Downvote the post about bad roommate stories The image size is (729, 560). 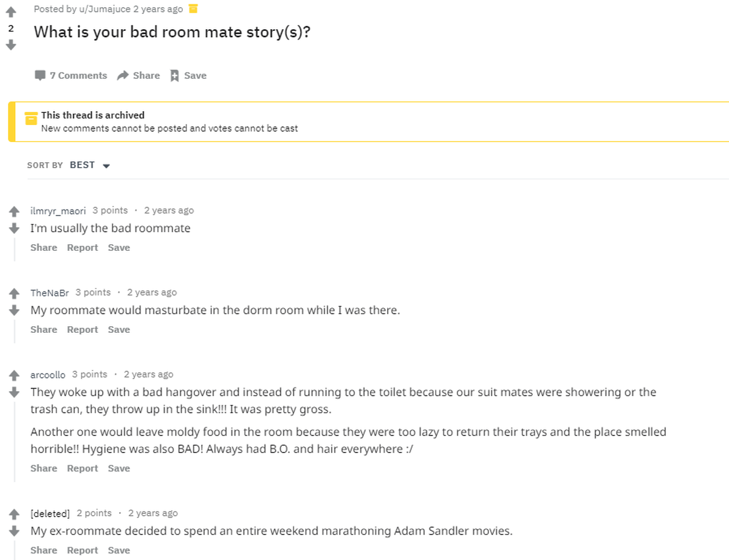point(10,45)
